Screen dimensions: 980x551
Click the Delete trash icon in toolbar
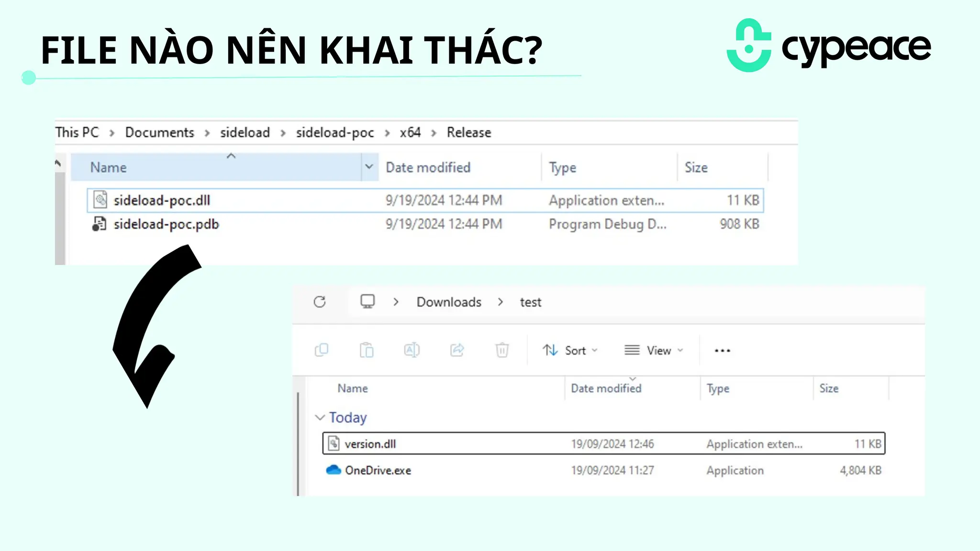[x=502, y=350]
